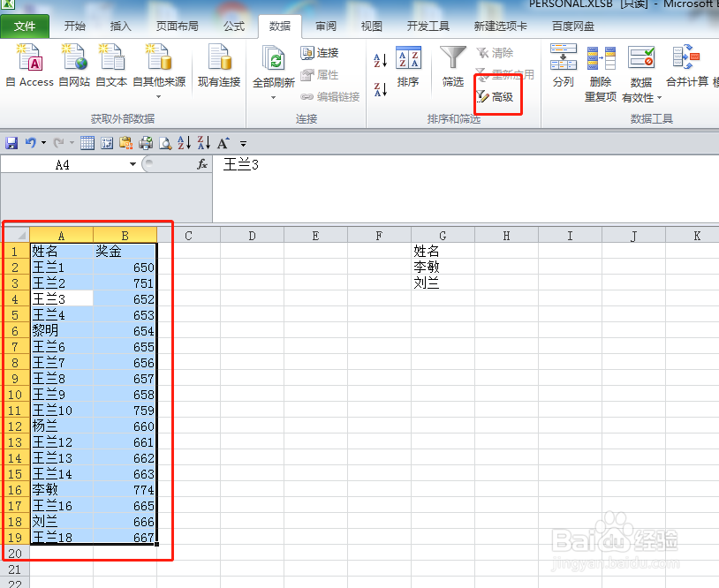Open print preview magnifier icon
719x588 pixels.
click(165, 143)
